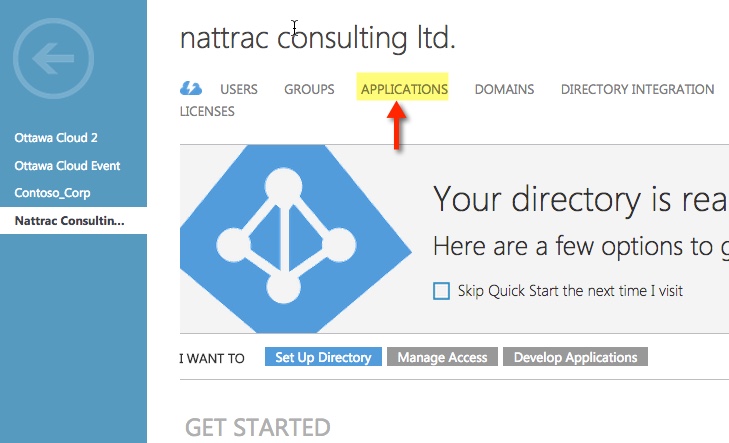
Task: Toggle Skip Quick Start checkbox
Action: (441, 291)
